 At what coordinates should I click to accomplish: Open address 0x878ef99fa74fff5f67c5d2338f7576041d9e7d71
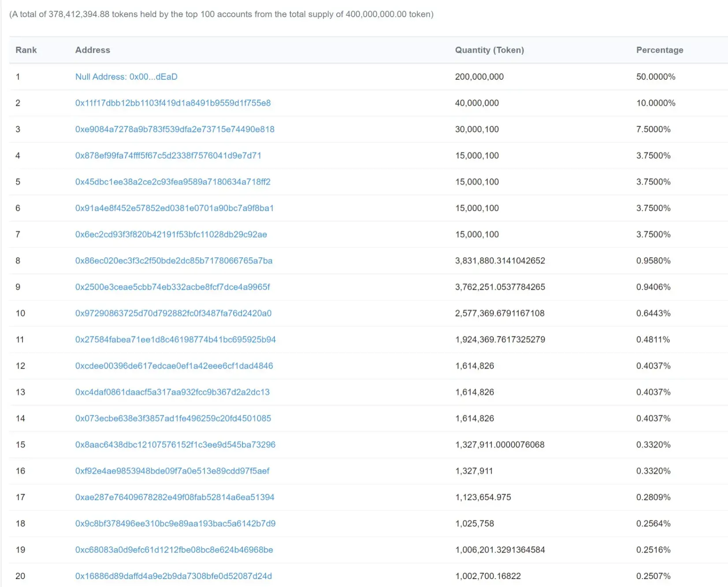click(168, 155)
